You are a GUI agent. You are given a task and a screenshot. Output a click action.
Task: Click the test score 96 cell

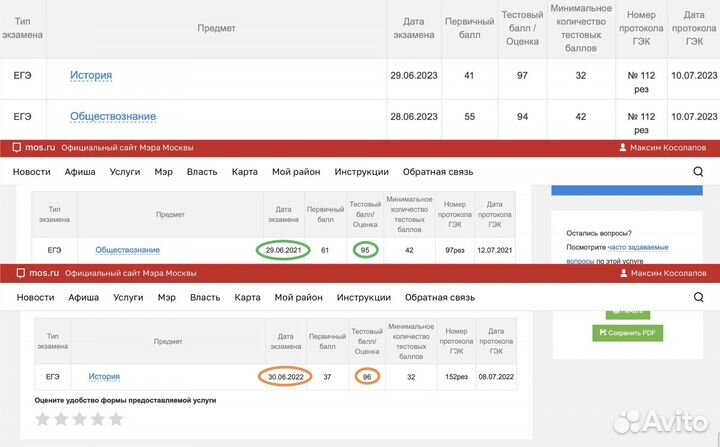click(x=367, y=377)
